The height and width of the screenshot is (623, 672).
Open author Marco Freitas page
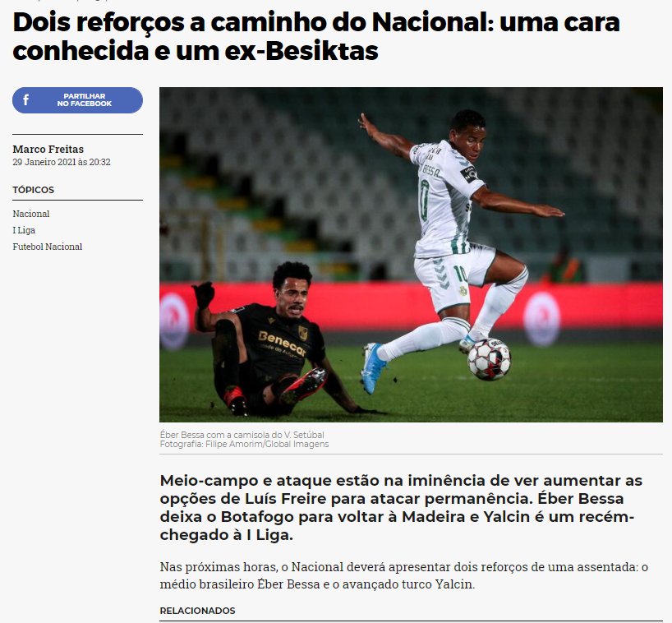pos(48,150)
